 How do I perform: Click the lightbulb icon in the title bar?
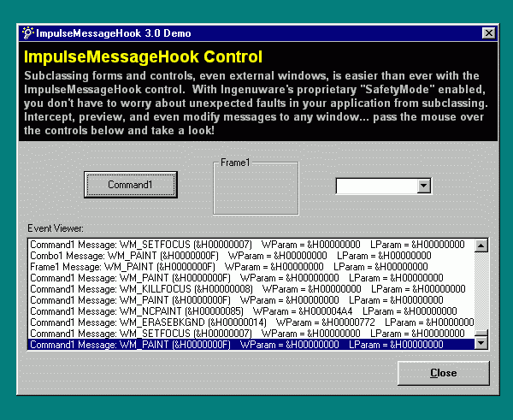point(27,33)
